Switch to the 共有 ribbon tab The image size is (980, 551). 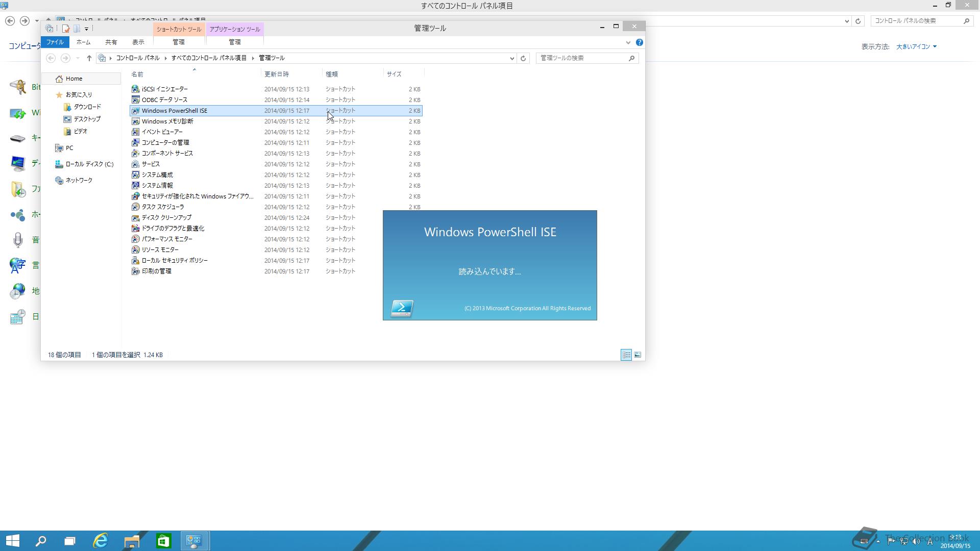click(x=111, y=42)
